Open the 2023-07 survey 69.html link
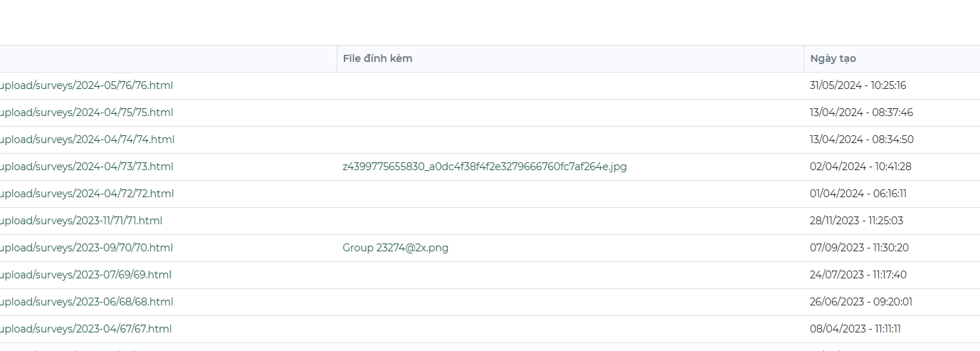Viewport: 980px width, 351px height. tap(85, 275)
